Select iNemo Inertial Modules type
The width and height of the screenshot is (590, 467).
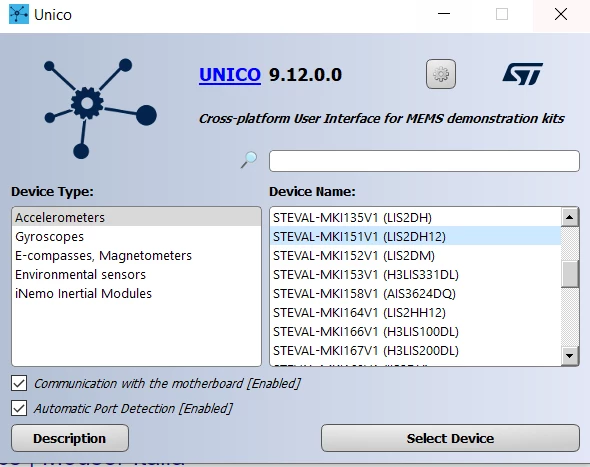[136, 293]
